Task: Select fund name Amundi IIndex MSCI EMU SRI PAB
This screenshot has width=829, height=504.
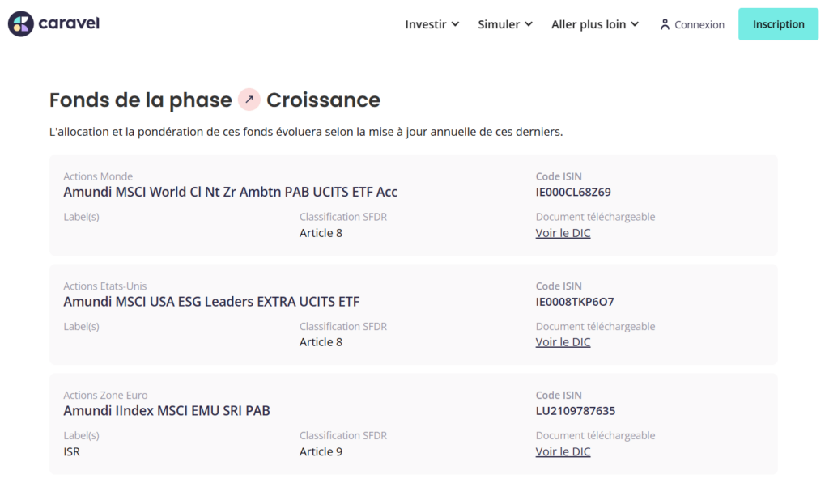Action: (x=167, y=411)
